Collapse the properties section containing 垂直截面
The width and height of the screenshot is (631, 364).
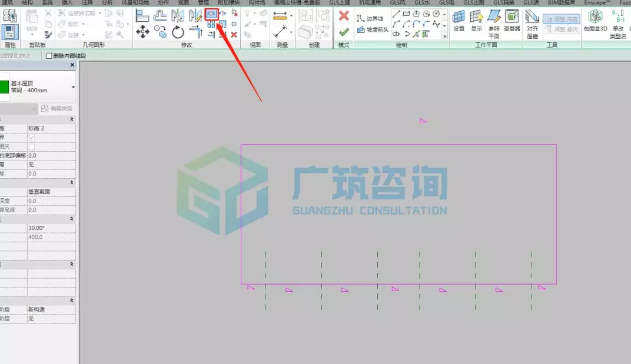(72, 183)
